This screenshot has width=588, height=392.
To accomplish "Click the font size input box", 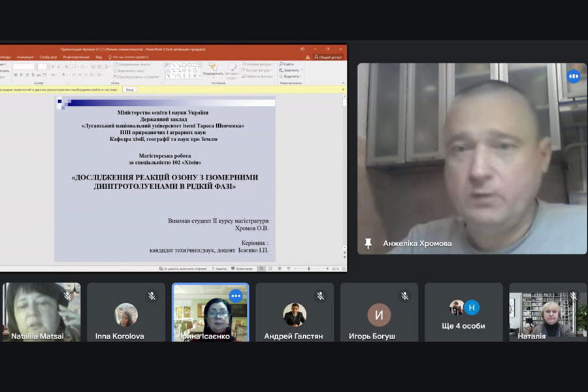I will [x=42, y=67].
